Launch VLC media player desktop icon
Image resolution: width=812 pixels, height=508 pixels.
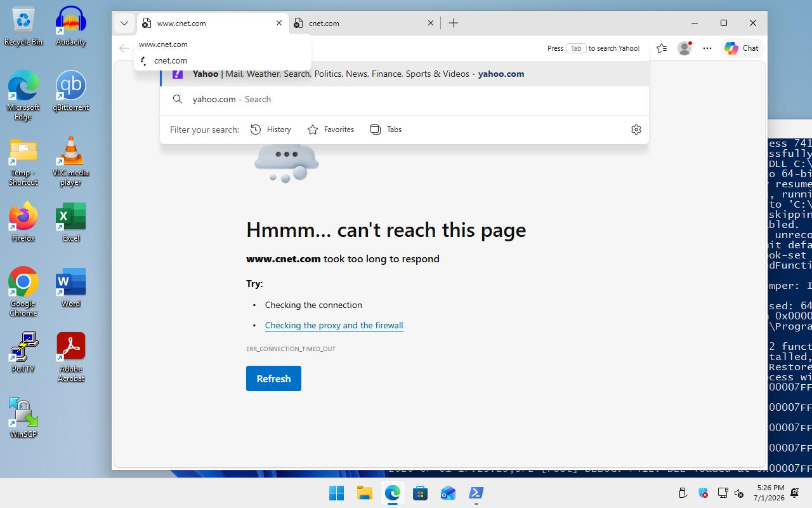pyautogui.click(x=70, y=161)
